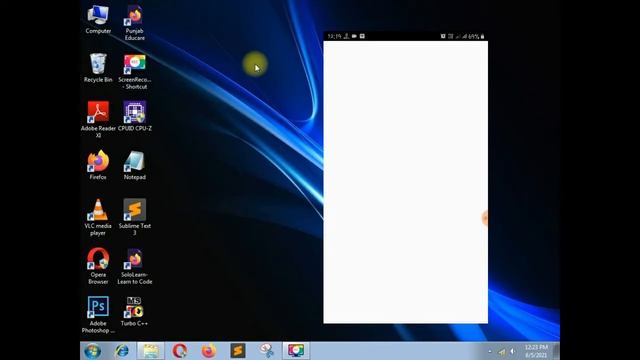640x360 pixels.
Task: Switch to the screen recorder taskbar app
Action: 296,351
